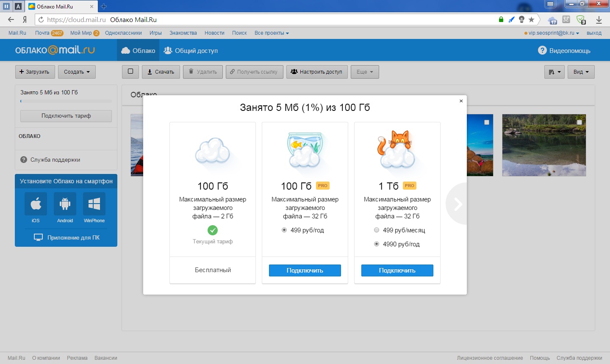Close the Облако Mail.Ru browser tab
Image resolution: width=610 pixels, height=364 pixels.
point(92,7)
